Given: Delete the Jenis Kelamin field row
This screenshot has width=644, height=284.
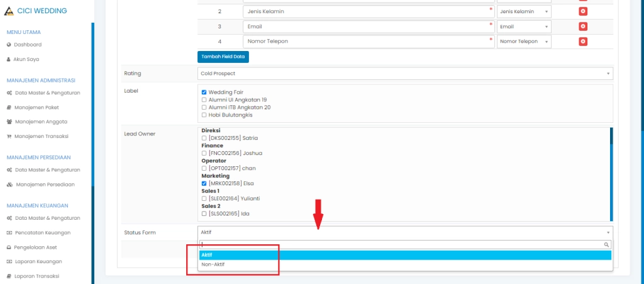Looking at the screenshot, I should (x=583, y=11).
